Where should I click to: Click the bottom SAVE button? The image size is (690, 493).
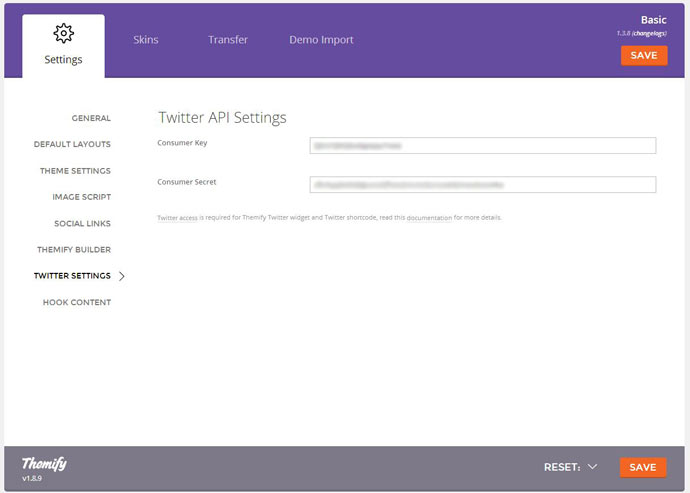click(643, 467)
